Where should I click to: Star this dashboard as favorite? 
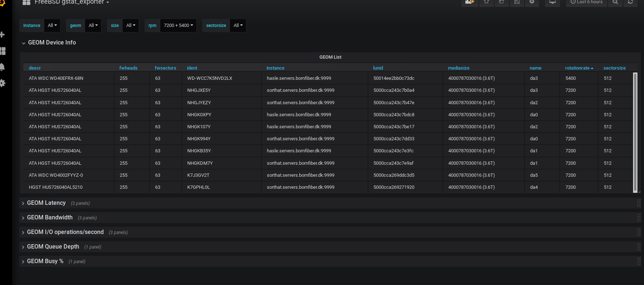[486, 2]
